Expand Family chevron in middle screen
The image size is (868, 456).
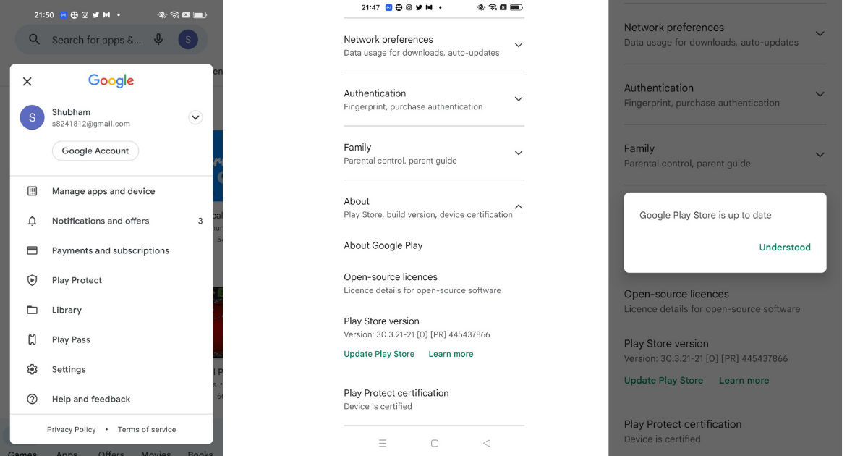(x=518, y=153)
